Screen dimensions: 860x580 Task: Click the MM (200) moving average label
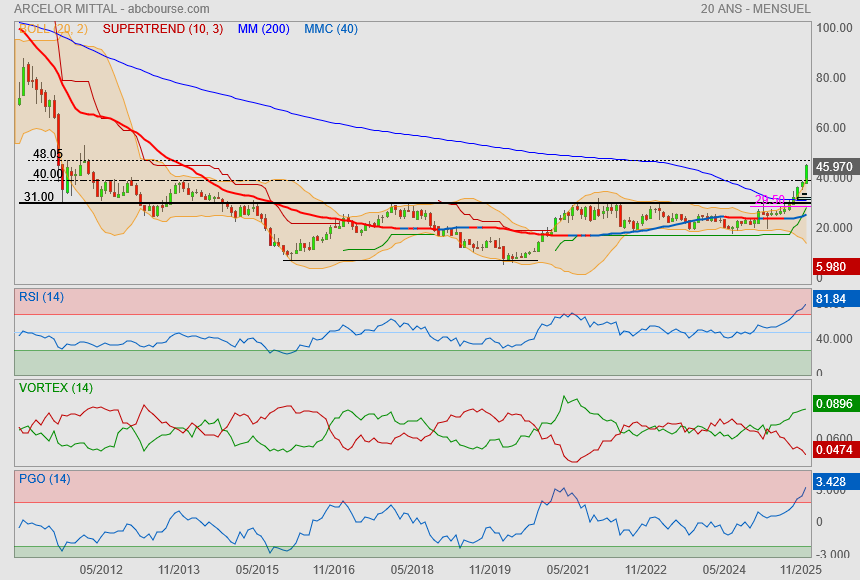263,29
